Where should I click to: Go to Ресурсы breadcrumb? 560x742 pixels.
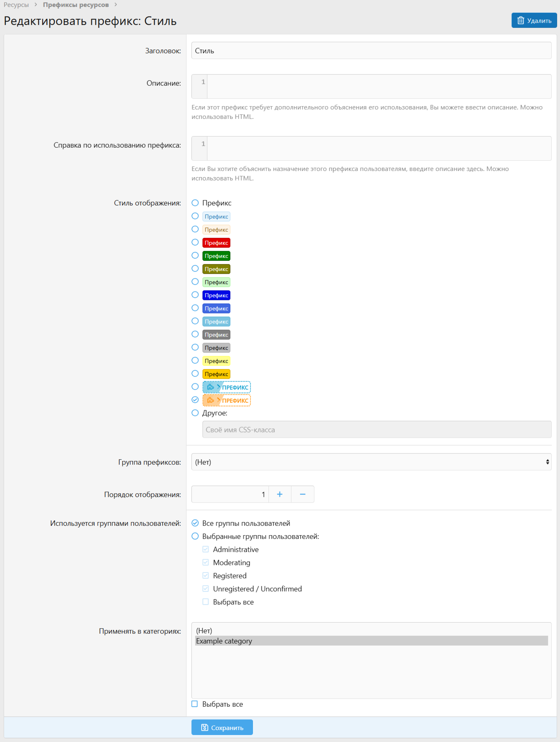point(16,5)
